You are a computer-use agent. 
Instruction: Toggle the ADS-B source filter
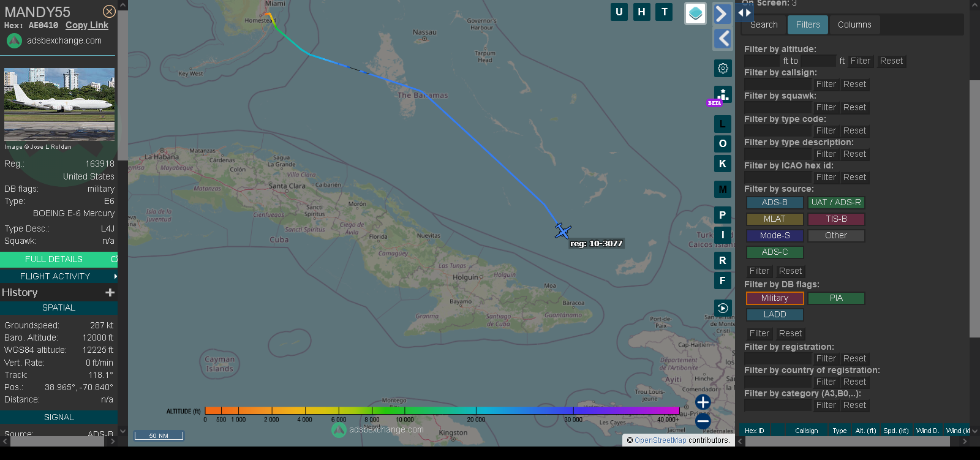(x=775, y=203)
